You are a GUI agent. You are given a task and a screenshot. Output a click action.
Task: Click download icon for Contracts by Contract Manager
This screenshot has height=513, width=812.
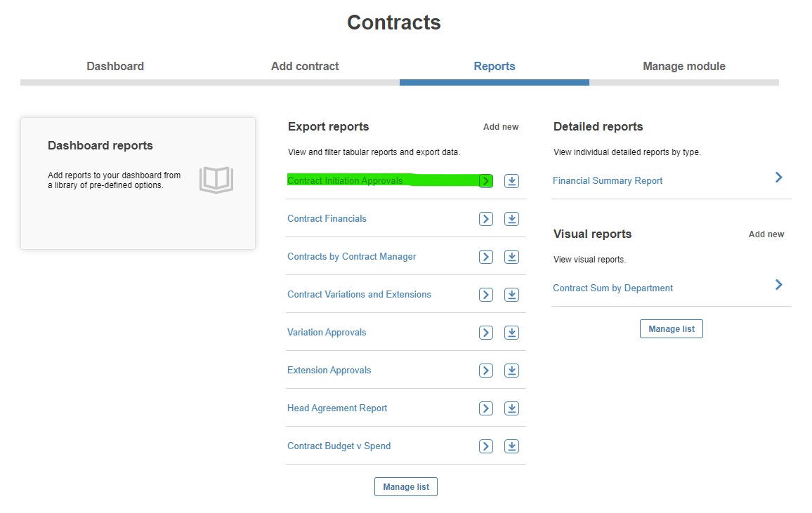click(511, 257)
